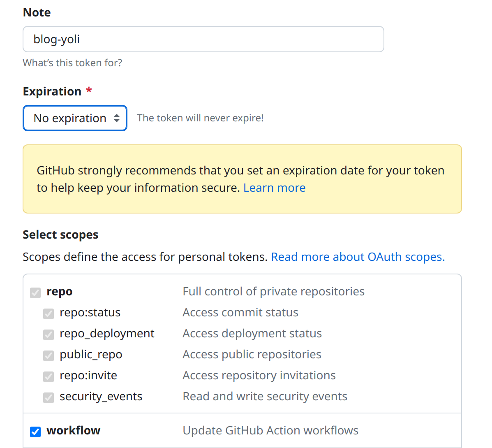Viewport: 492px width, 448px height.
Task: Click the repo_deployment label text
Action: click(107, 334)
